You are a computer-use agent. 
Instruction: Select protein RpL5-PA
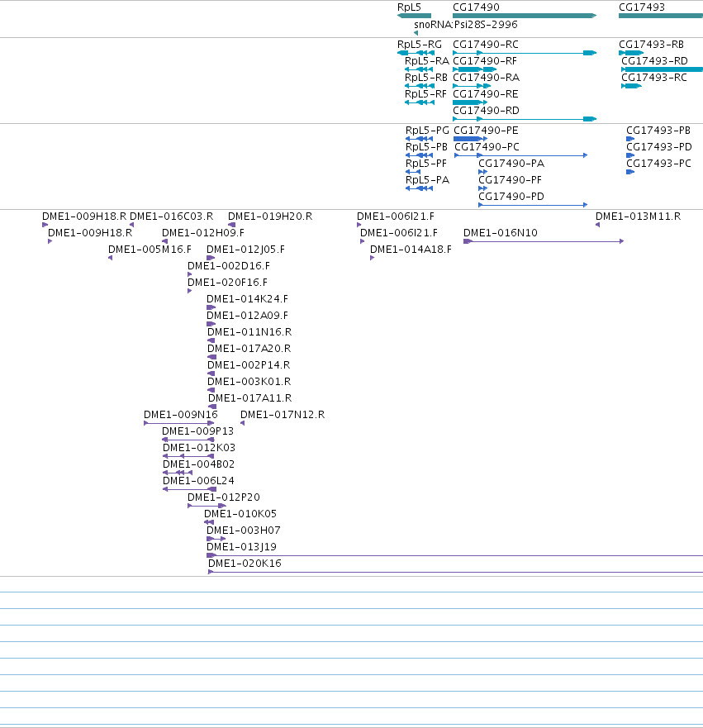[419, 188]
